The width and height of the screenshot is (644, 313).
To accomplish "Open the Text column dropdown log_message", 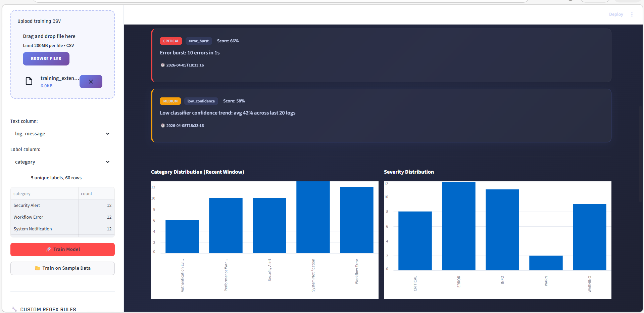I will click(x=62, y=134).
